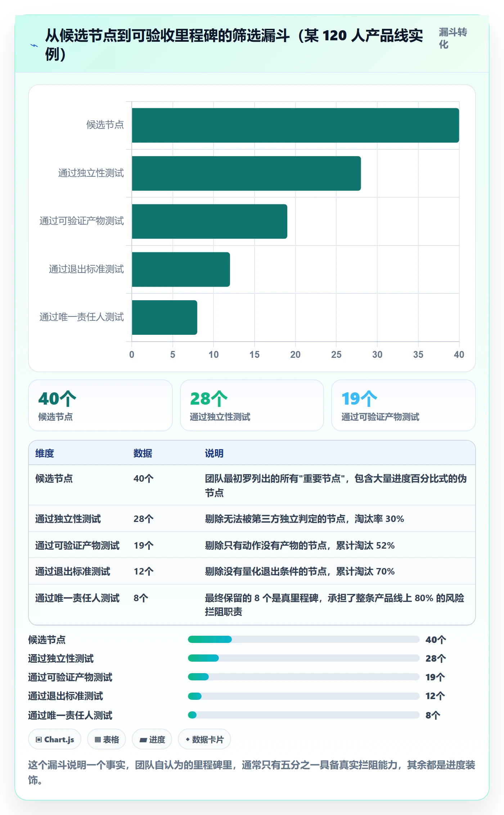Click the 40个 候选节点 data card
Image resolution: width=504 pixels, height=815 pixels.
pos(100,405)
